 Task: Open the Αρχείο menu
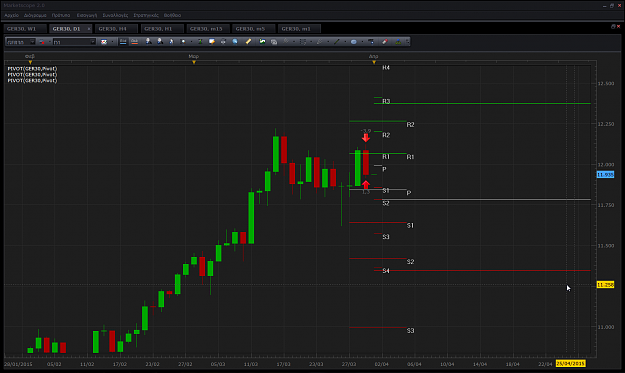pos(12,15)
